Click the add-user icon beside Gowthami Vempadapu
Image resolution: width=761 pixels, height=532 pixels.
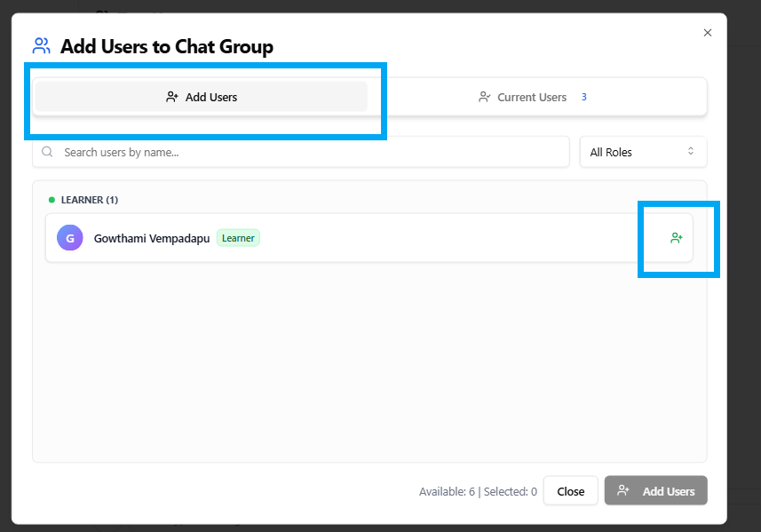677,238
